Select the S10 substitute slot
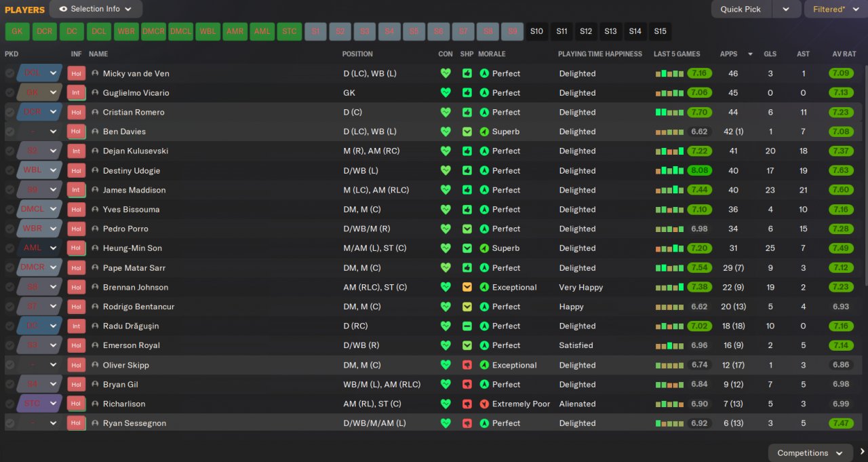This screenshot has width=868, height=462. [536, 31]
